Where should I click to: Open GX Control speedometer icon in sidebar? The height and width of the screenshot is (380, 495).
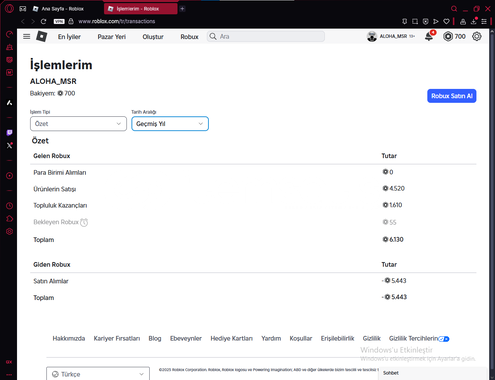(9, 34)
